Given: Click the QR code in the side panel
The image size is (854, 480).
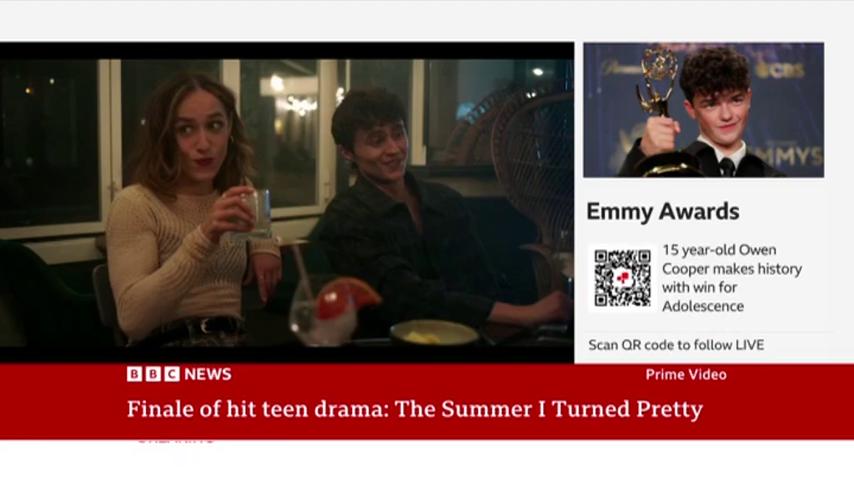Looking at the screenshot, I should [x=623, y=278].
